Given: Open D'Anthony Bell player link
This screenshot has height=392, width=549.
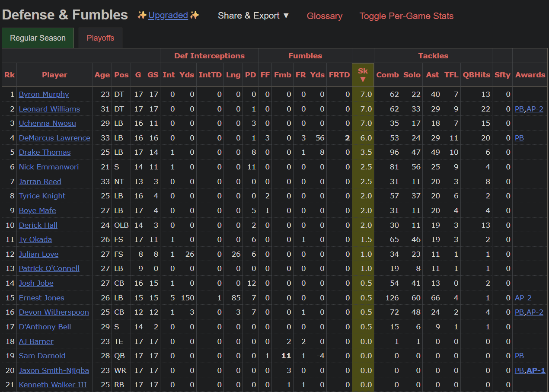Looking at the screenshot, I should [45, 327].
